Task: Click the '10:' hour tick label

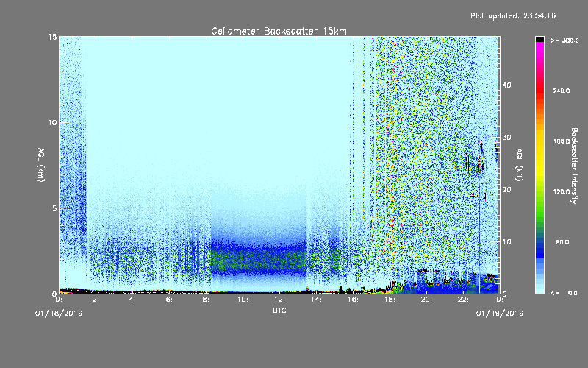Action: click(243, 300)
